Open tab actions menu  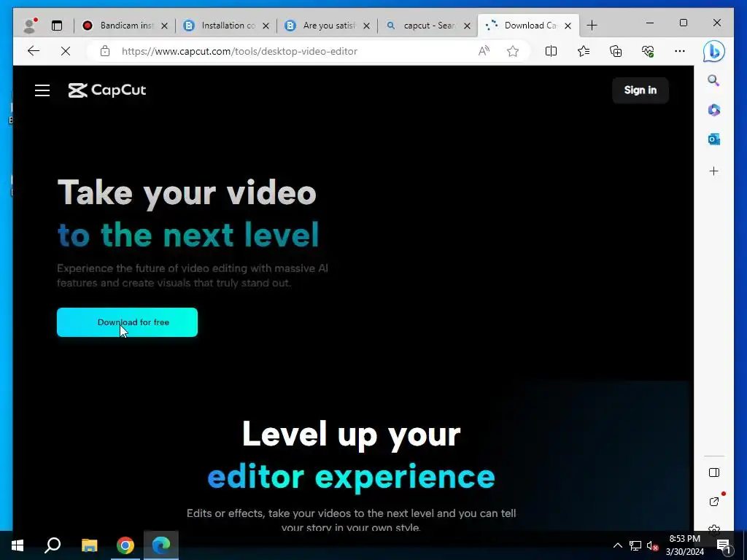coord(57,26)
